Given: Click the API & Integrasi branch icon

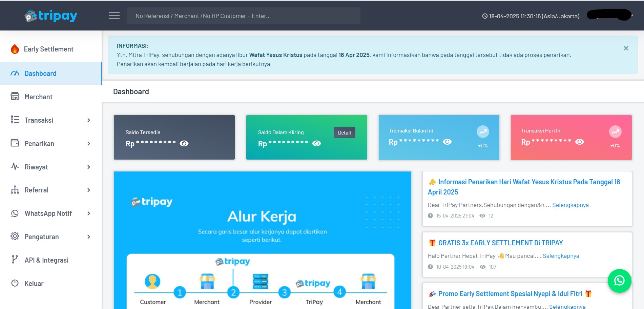Looking at the screenshot, I should (x=15, y=260).
